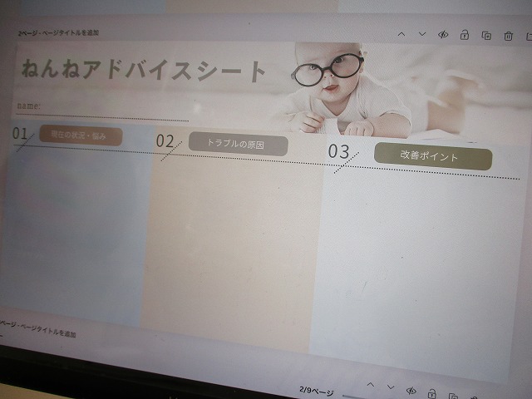Select the '03' section number

[338, 151]
